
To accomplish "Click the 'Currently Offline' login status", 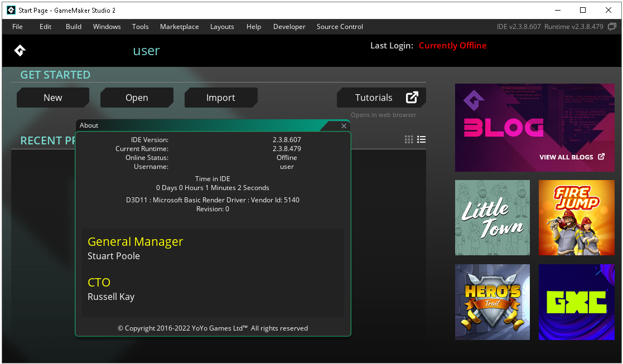I will click(452, 46).
